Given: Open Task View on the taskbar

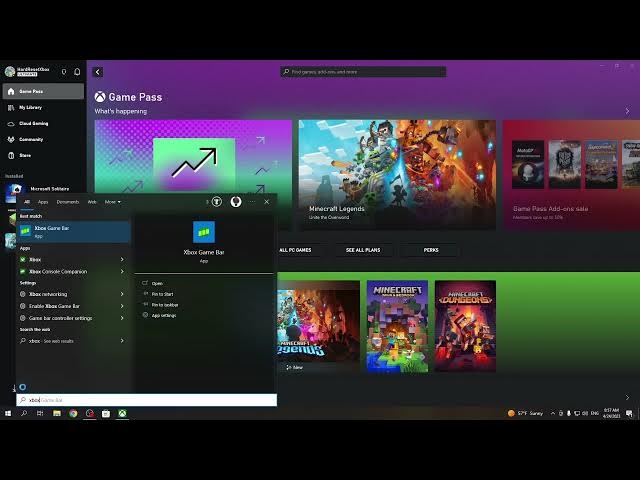Looking at the screenshot, I should [x=40, y=413].
